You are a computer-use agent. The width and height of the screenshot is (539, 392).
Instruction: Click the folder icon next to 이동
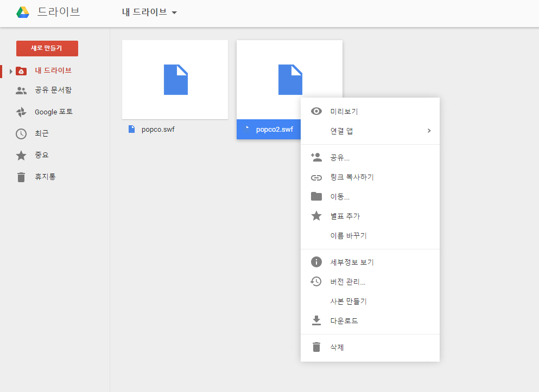point(316,196)
